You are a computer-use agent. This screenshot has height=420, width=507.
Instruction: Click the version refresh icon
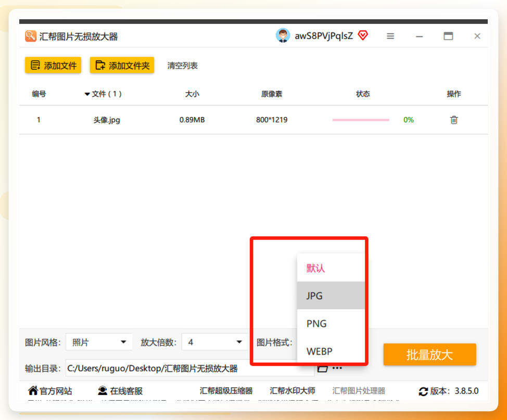click(423, 391)
